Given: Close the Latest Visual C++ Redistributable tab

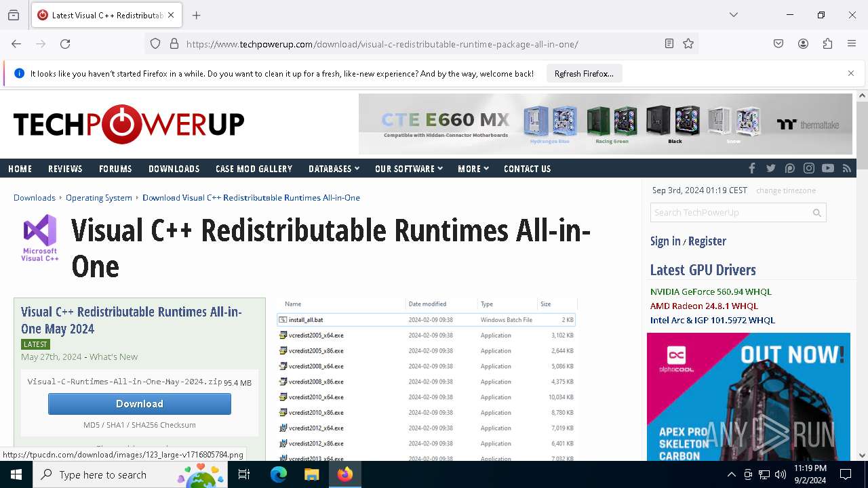Looking at the screenshot, I should 171,15.
